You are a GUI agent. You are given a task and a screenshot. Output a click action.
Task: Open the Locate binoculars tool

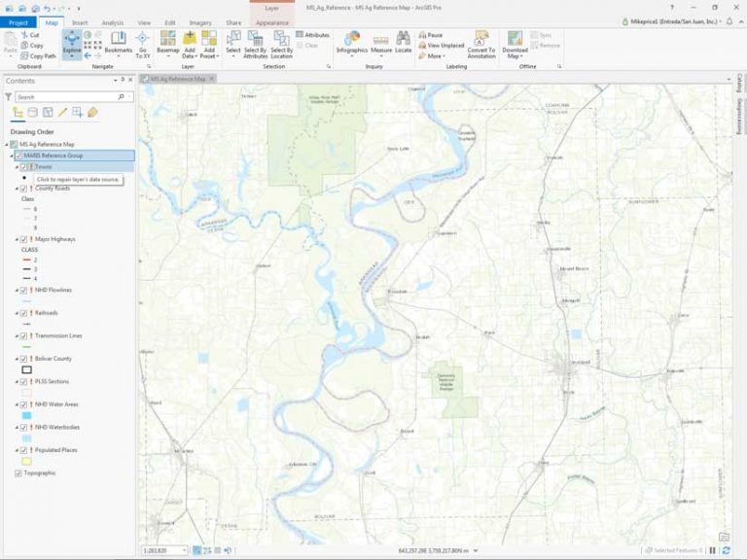[403, 43]
